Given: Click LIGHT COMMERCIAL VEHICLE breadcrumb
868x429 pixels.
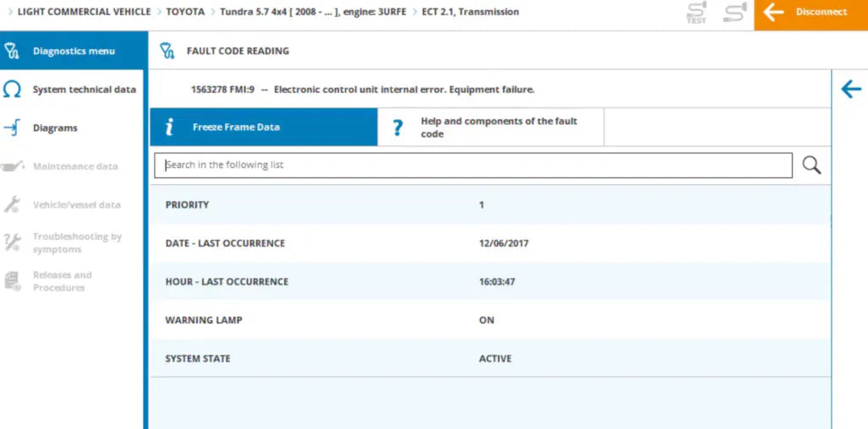Looking at the screenshot, I should click(84, 12).
